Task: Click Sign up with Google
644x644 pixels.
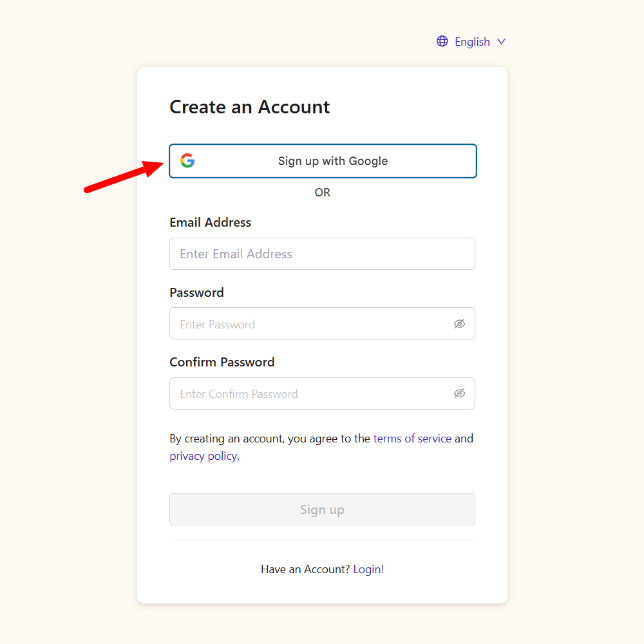Action: coord(322,161)
